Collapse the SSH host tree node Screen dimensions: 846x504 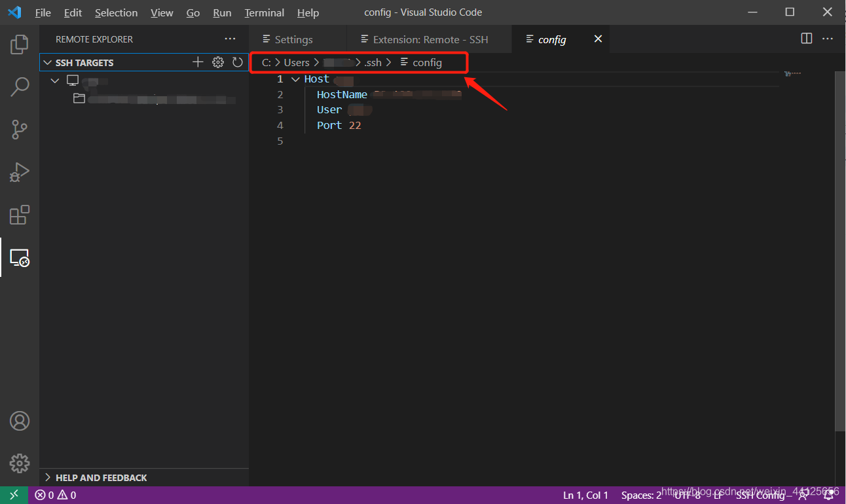pos(55,81)
